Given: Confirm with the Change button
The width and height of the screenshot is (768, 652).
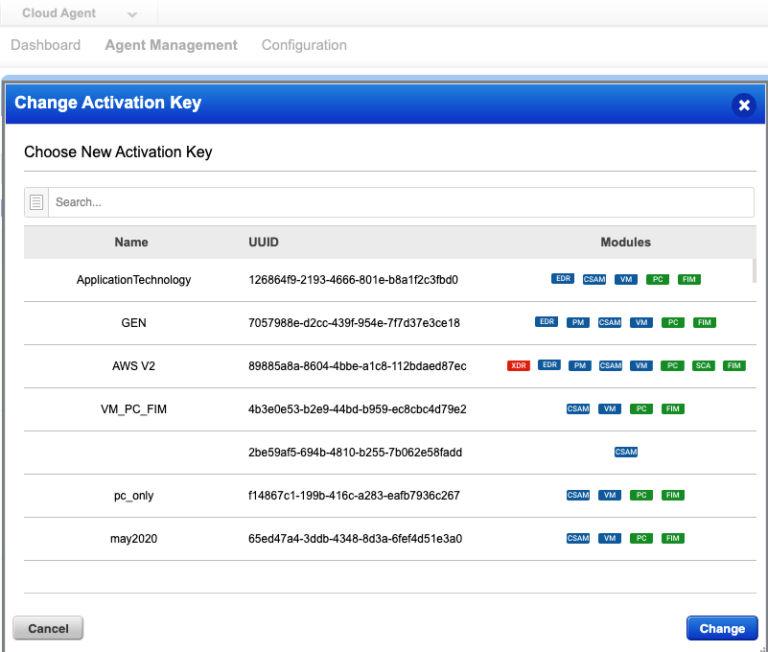Looking at the screenshot, I should [x=722, y=628].
